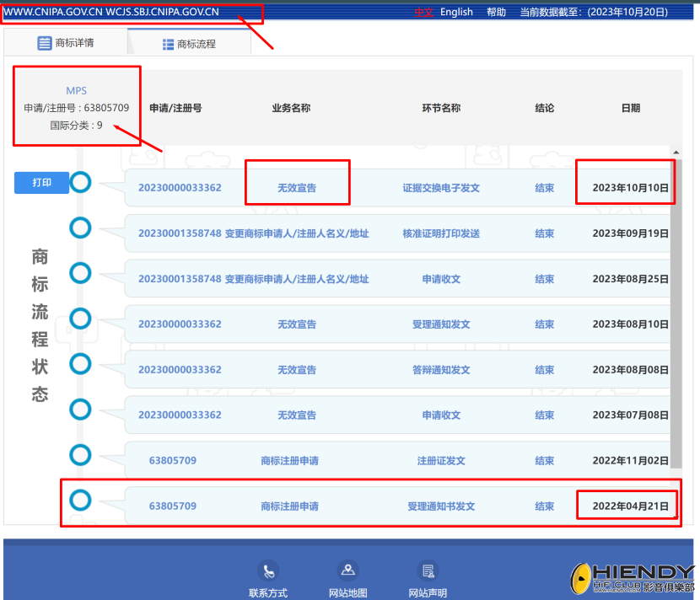This screenshot has height=600, width=700.
Task: Click 核准证明打印发送 stage link
Action: (x=441, y=233)
